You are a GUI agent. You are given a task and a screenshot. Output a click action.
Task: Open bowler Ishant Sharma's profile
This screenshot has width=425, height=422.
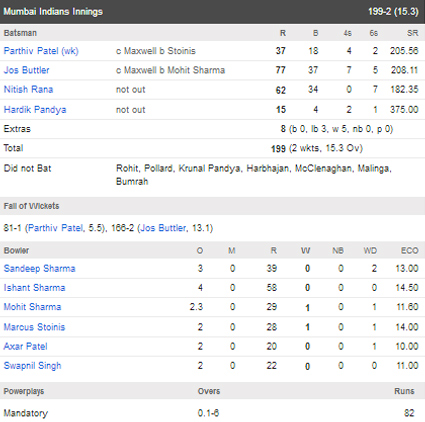click(x=34, y=288)
